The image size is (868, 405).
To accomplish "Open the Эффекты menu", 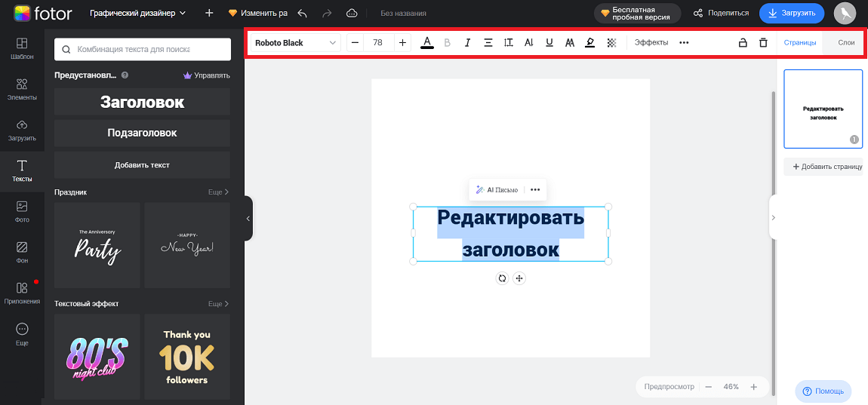I will pos(651,43).
